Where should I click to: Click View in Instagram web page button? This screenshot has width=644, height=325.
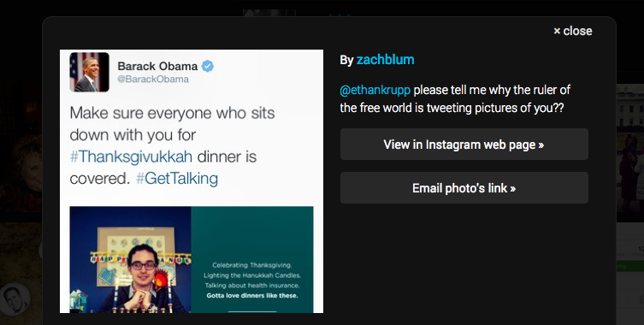(464, 145)
